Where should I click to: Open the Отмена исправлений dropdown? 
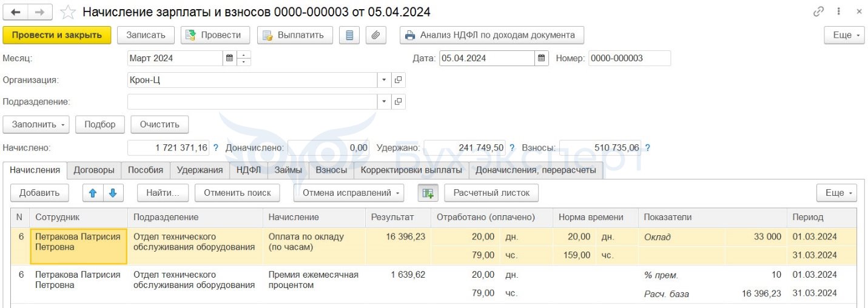click(349, 193)
